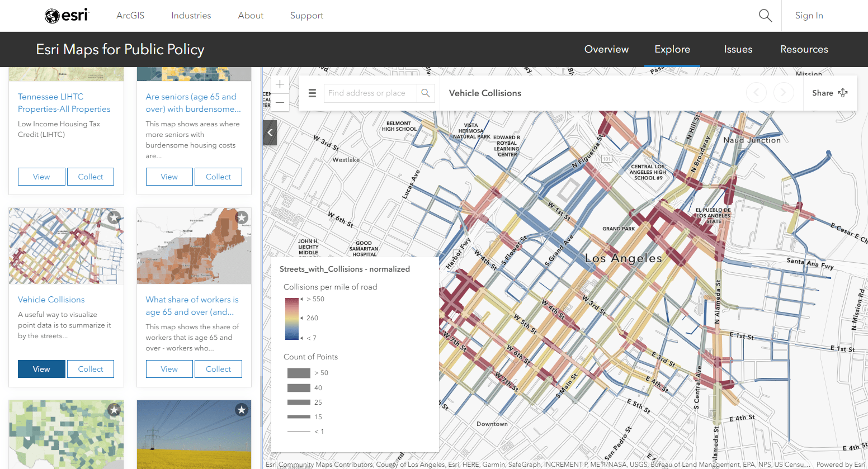Click the Los Angeles city label on map
Screen dimensions: 868x469
(x=624, y=258)
